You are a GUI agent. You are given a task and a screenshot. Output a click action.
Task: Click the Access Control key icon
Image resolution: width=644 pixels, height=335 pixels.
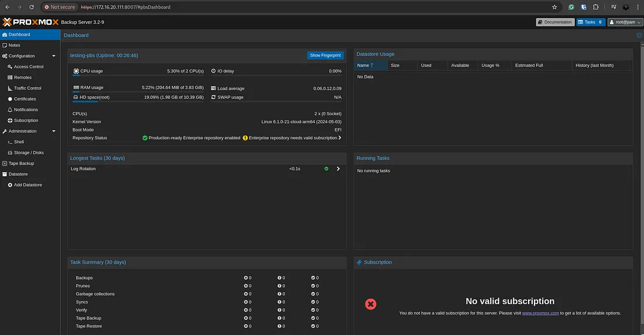pyautogui.click(x=10, y=67)
